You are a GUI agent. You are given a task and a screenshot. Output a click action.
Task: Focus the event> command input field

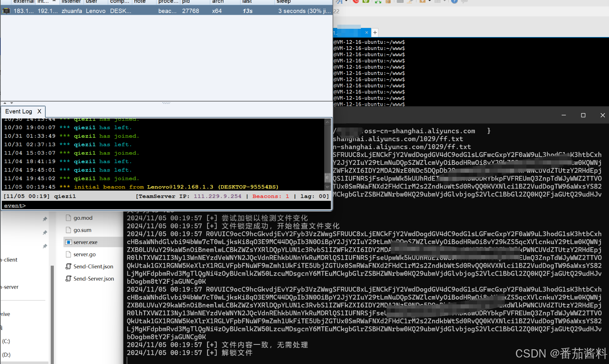[x=166, y=205]
